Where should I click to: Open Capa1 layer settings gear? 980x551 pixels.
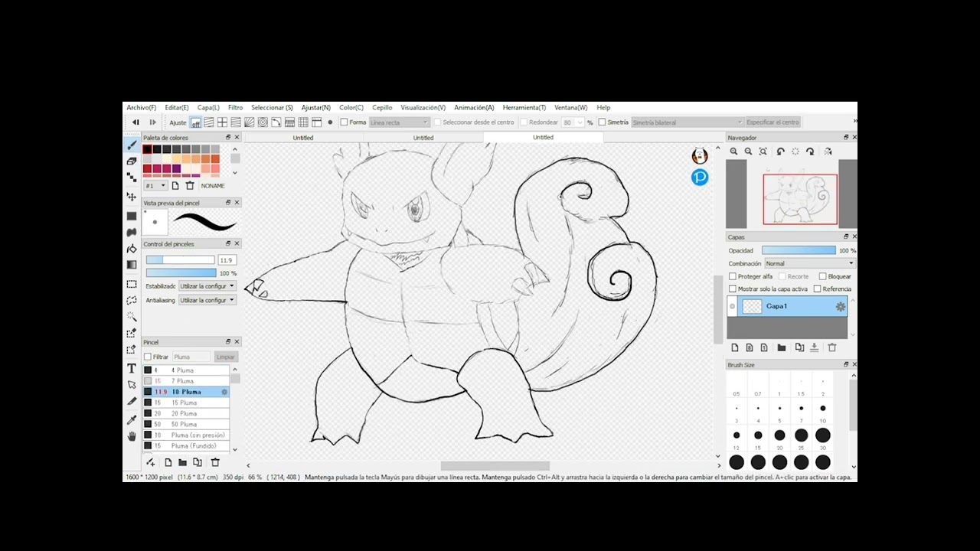click(x=840, y=306)
